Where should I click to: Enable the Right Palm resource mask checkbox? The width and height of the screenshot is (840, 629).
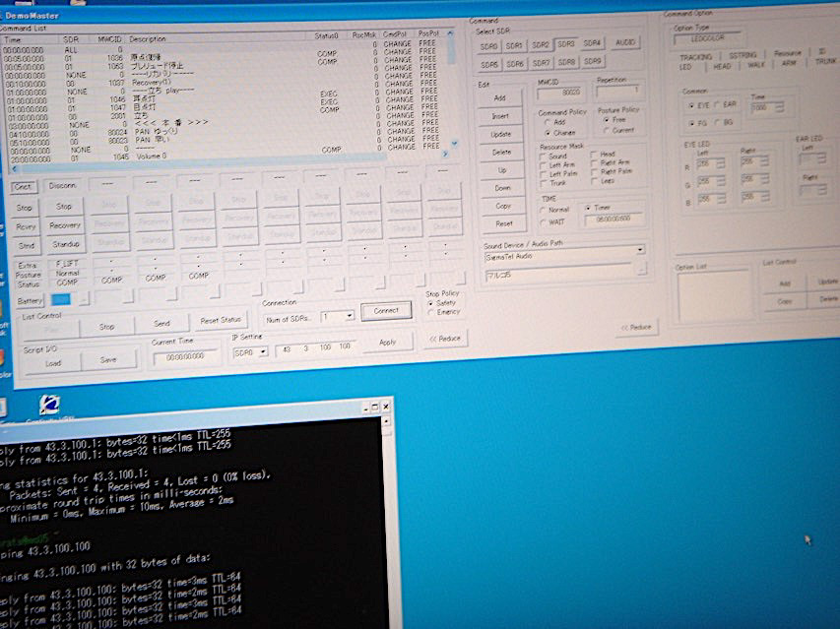[612, 172]
